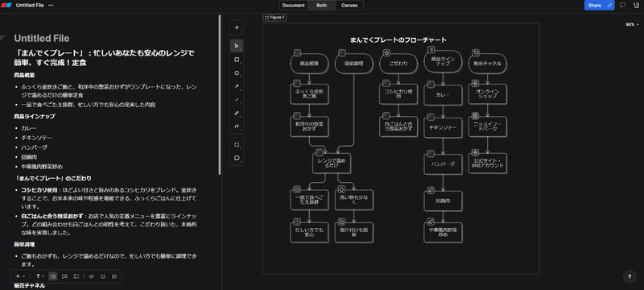Insert a code block from document toolbar
The image size is (644, 290).
pyautogui.click(x=91, y=276)
